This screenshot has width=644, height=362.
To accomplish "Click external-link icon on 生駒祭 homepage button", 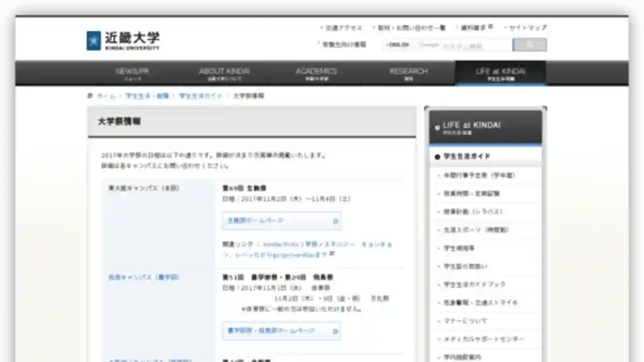I will click(335, 220).
